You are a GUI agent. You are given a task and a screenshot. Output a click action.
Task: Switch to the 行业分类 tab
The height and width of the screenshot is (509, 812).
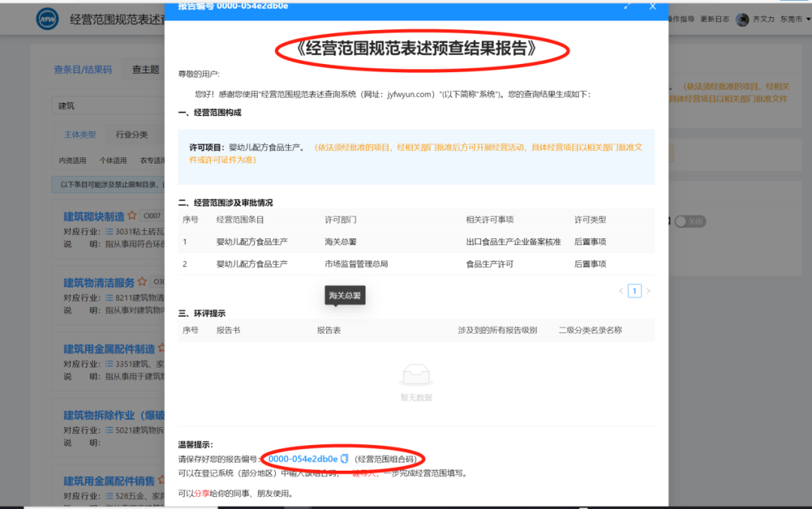click(132, 135)
